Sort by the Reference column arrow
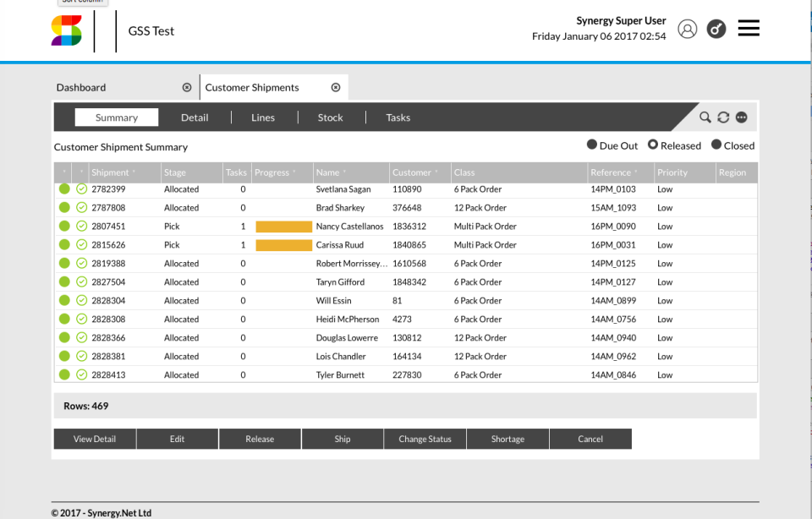 pos(636,172)
